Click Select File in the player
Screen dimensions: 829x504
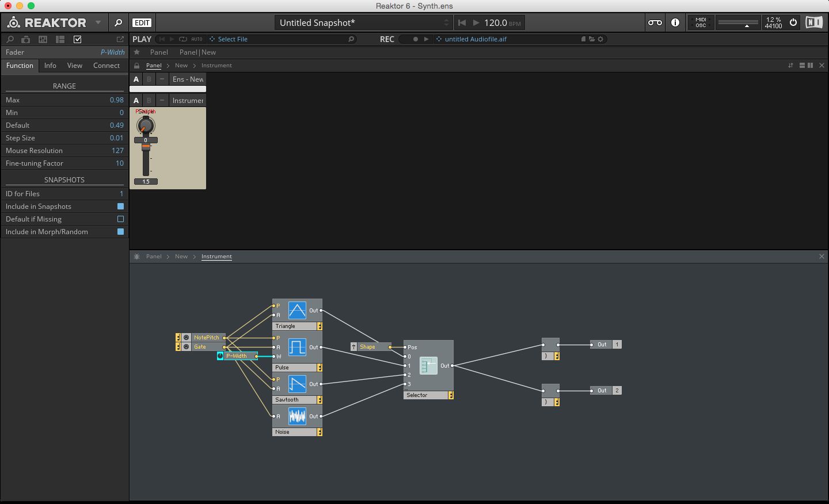click(x=233, y=39)
